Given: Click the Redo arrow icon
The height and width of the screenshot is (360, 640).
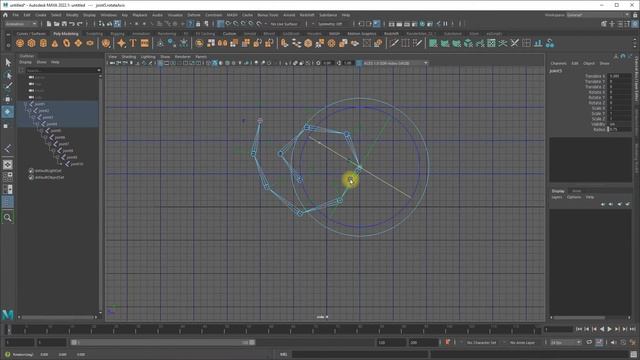Looking at the screenshot, I should (x=80, y=24).
